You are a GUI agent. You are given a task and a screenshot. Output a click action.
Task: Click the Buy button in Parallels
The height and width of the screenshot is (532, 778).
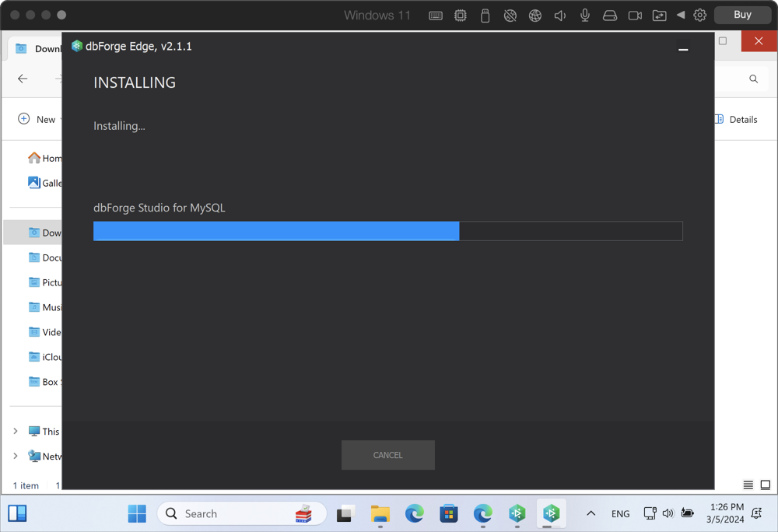(742, 15)
